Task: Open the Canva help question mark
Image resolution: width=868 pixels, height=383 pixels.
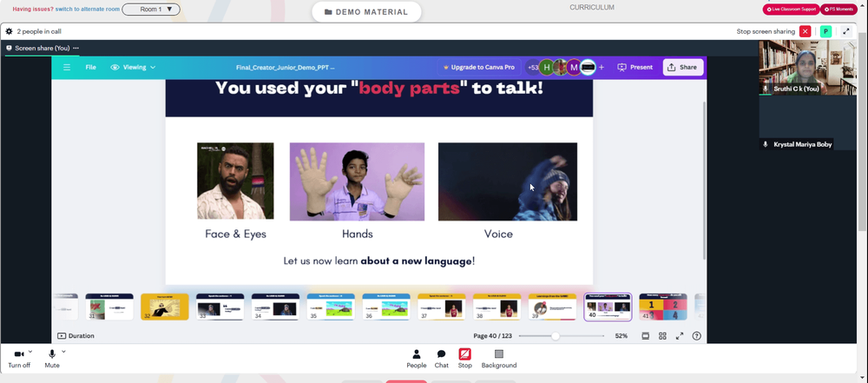Action: pyautogui.click(x=697, y=336)
